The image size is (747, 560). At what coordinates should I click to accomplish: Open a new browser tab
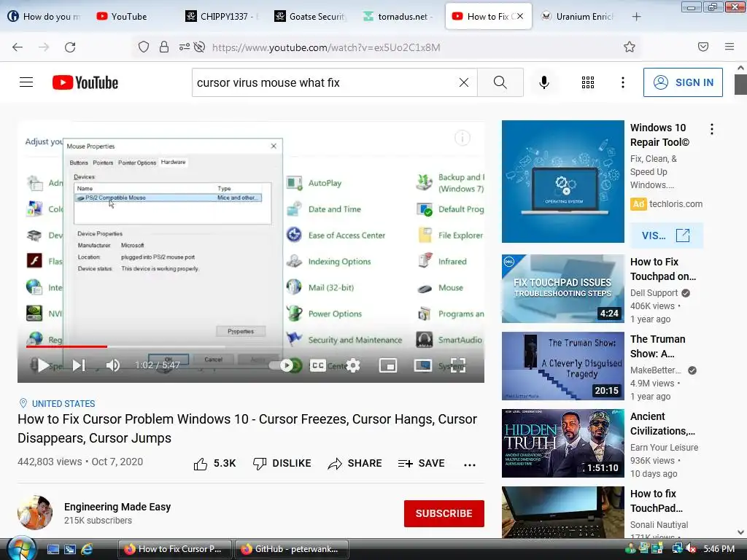pyautogui.click(x=636, y=17)
